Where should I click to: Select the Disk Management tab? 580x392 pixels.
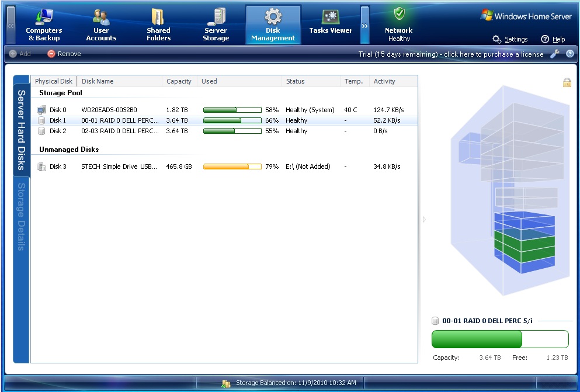273,25
